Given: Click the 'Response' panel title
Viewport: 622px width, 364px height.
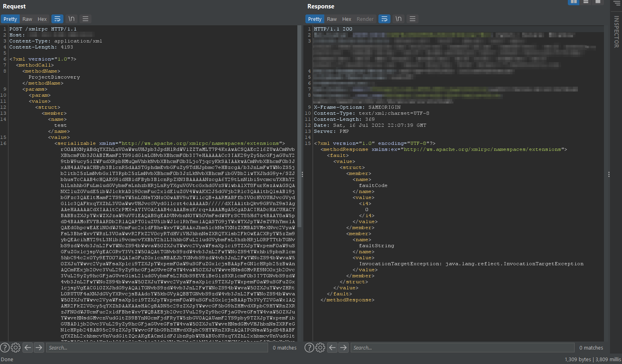Looking at the screenshot, I should (321, 6).
